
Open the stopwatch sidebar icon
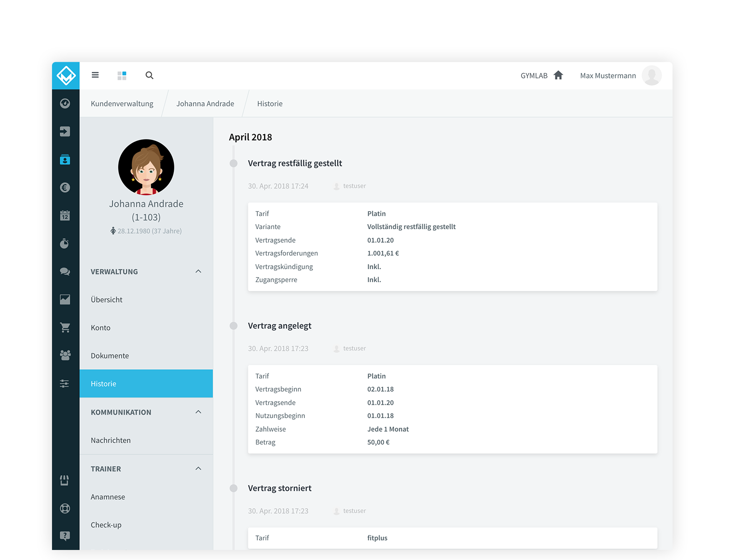pyautogui.click(x=65, y=243)
